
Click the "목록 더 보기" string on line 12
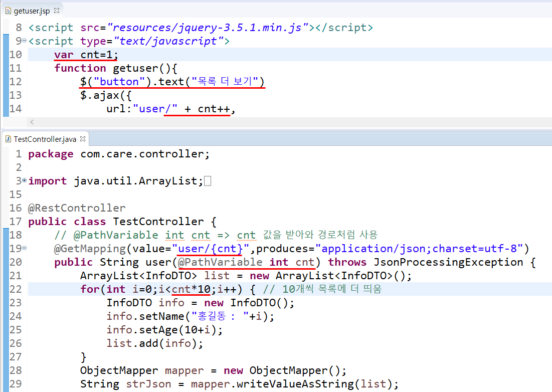225,82
